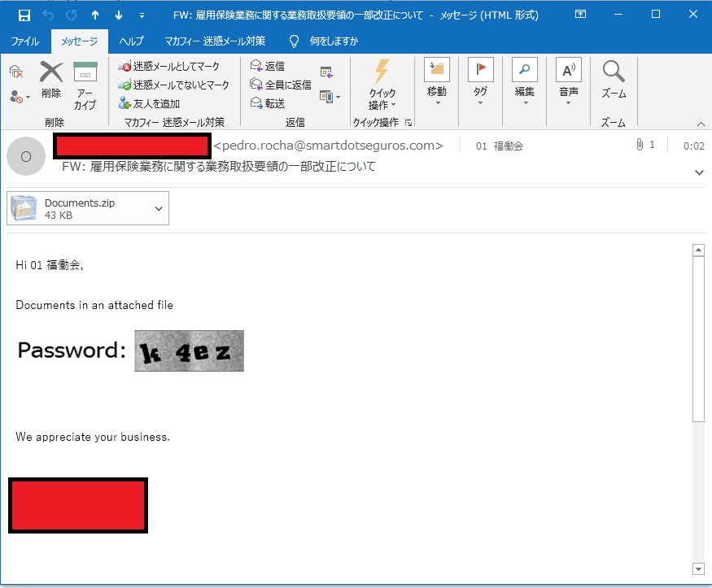This screenshot has width=712, height=588.
Task: Open the Documents.zip attachment dropdown arrow
Action: coord(159,208)
